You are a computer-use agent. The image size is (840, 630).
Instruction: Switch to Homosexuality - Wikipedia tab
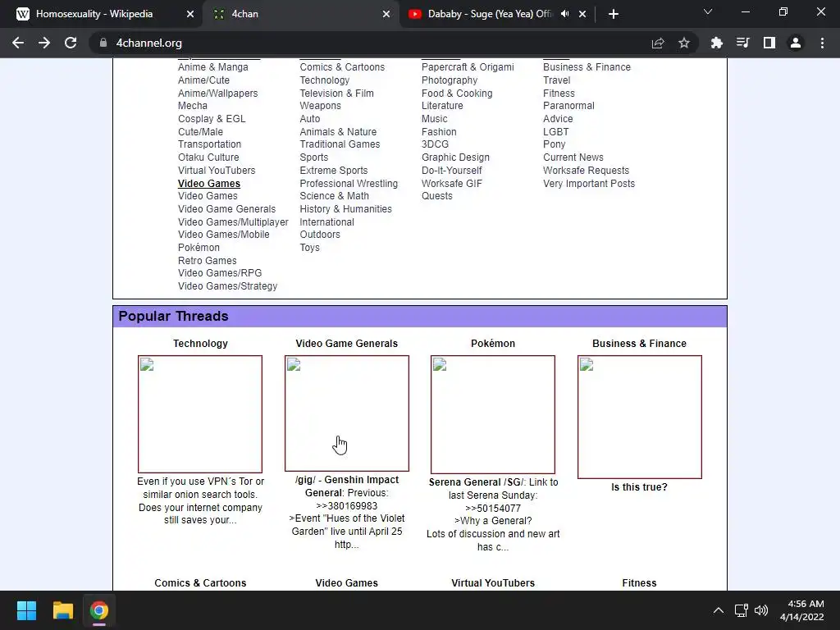tap(94, 14)
